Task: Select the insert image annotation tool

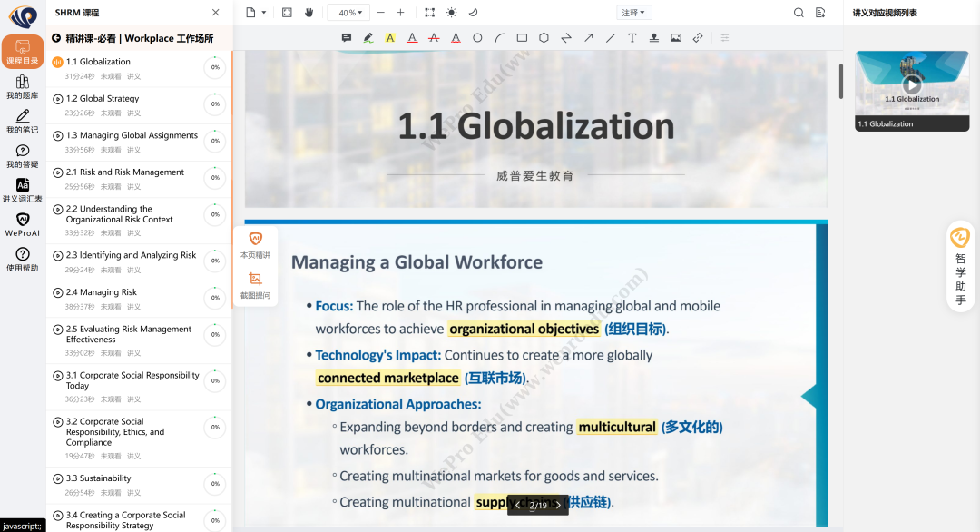Action: click(x=676, y=38)
